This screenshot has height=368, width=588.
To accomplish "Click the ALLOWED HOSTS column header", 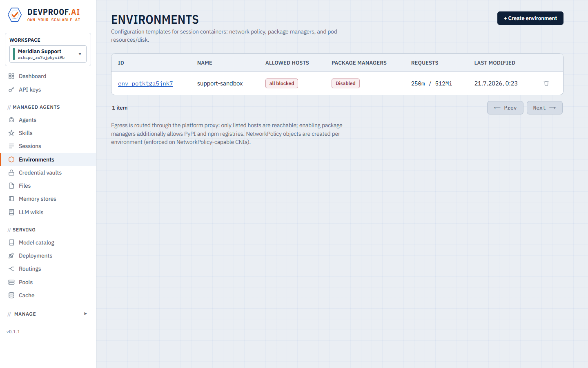I will pos(287,63).
